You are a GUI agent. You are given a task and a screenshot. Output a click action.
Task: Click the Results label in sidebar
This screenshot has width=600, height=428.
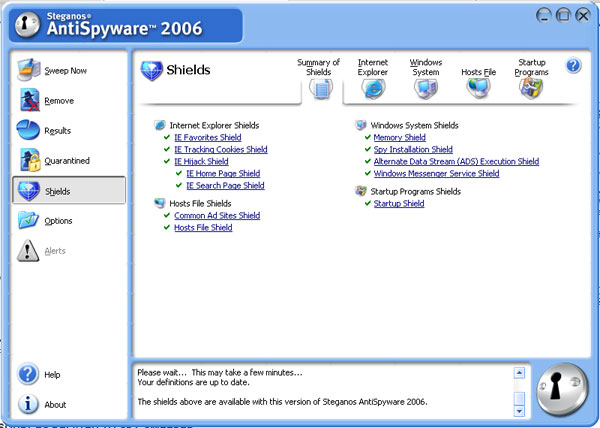pyautogui.click(x=57, y=131)
